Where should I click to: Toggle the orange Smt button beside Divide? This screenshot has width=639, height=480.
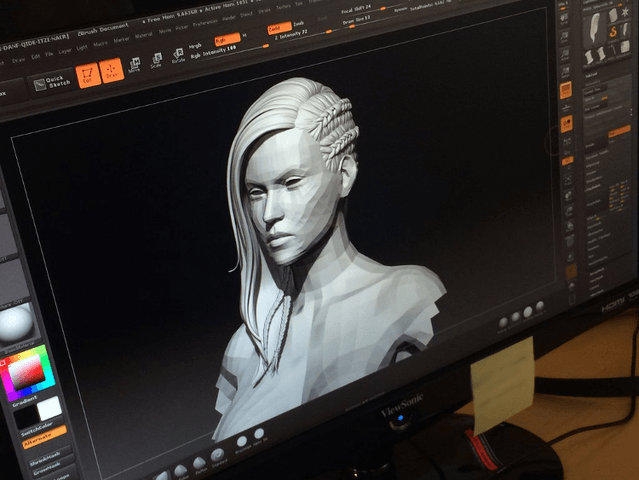pyautogui.click(x=619, y=131)
